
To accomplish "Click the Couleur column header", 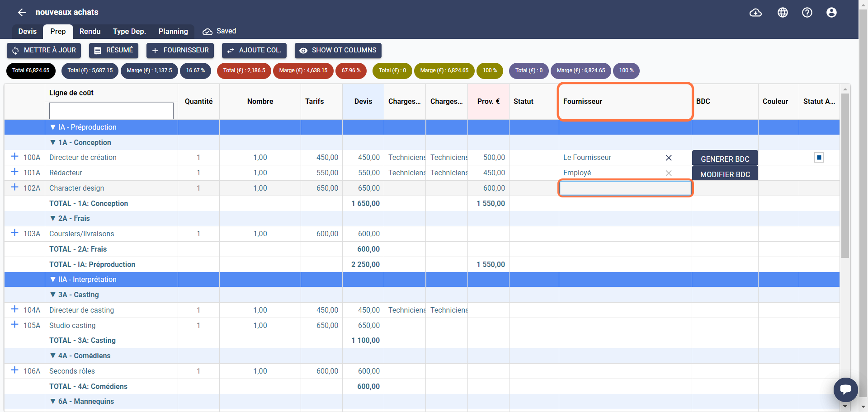I will 778,102.
